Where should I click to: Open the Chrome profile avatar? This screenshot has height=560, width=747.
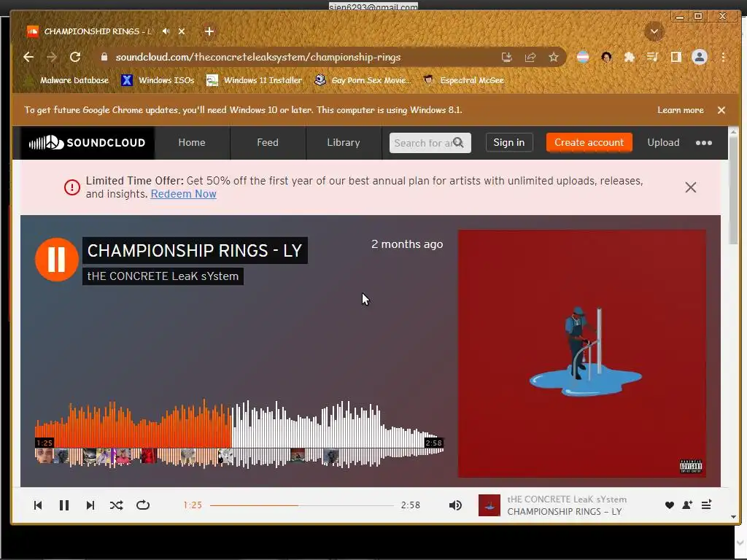(x=700, y=57)
